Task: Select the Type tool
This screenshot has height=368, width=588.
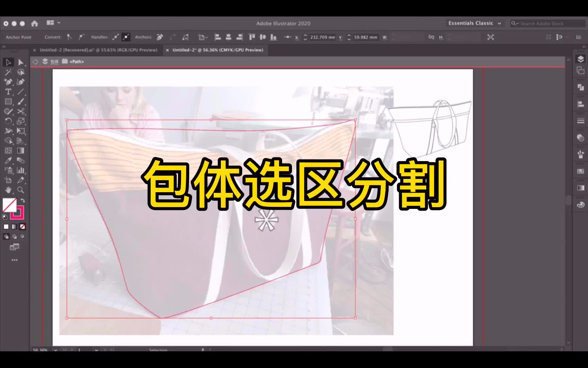Action: coord(9,92)
